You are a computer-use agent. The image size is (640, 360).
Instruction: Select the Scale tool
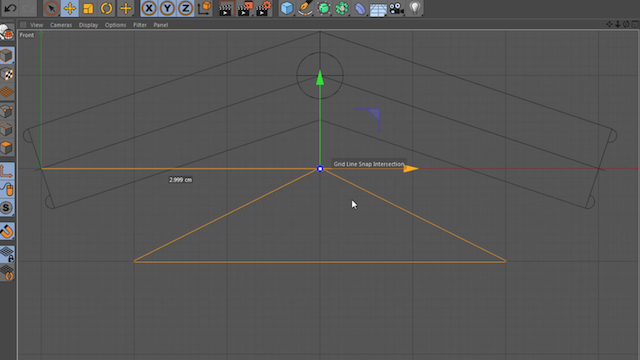pos(88,8)
